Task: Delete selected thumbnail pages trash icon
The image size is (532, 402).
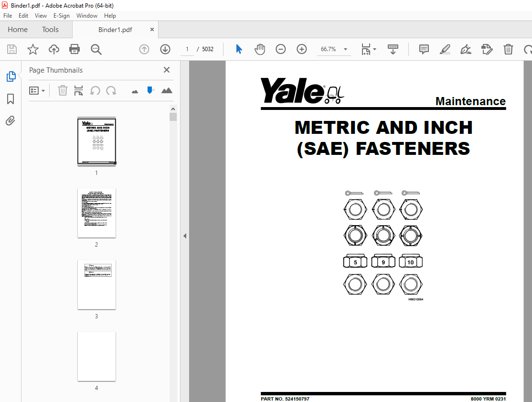Action: click(63, 90)
